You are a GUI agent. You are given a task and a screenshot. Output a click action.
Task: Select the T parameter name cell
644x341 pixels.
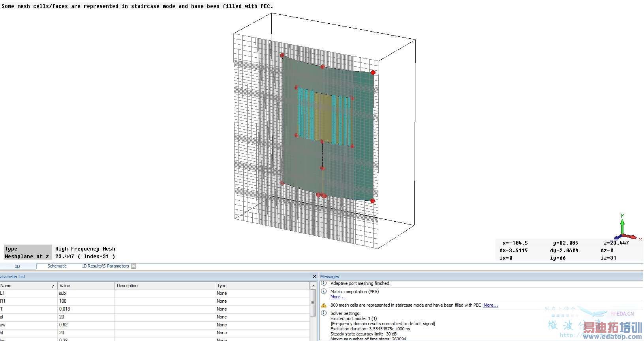point(28,309)
